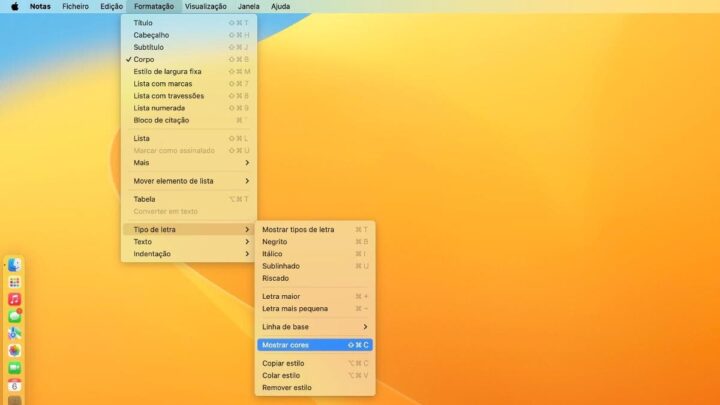This screenshot has width=720, height=405.
Task: Open the Apple menu
Action: 15,6
